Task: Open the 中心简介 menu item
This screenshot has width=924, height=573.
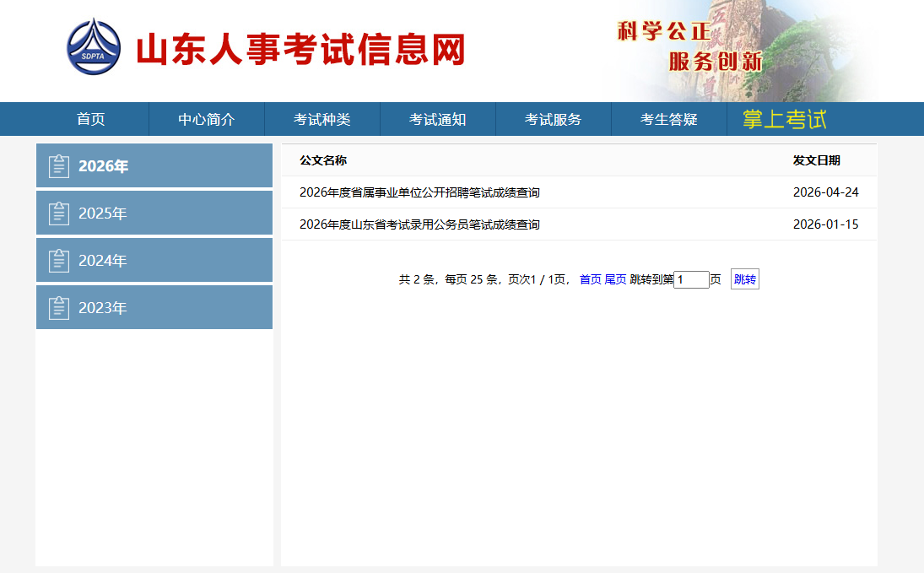Action: tap(207, 119)
